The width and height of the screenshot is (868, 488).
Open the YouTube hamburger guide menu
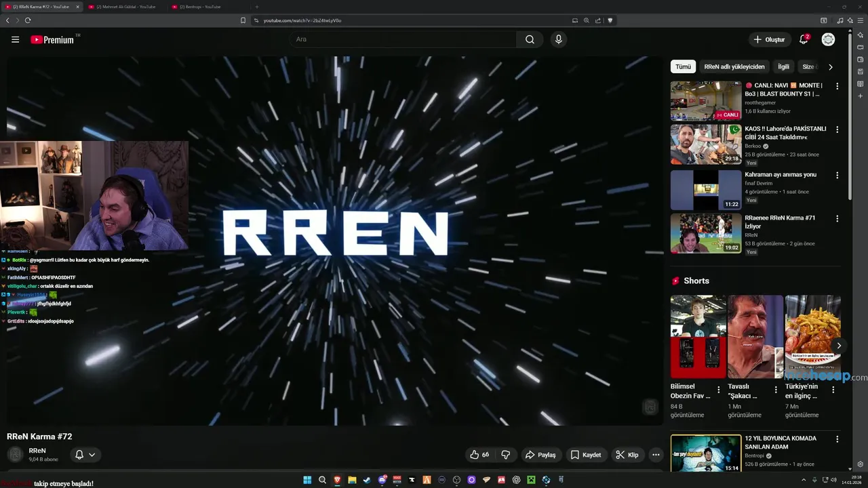point(15,39)
